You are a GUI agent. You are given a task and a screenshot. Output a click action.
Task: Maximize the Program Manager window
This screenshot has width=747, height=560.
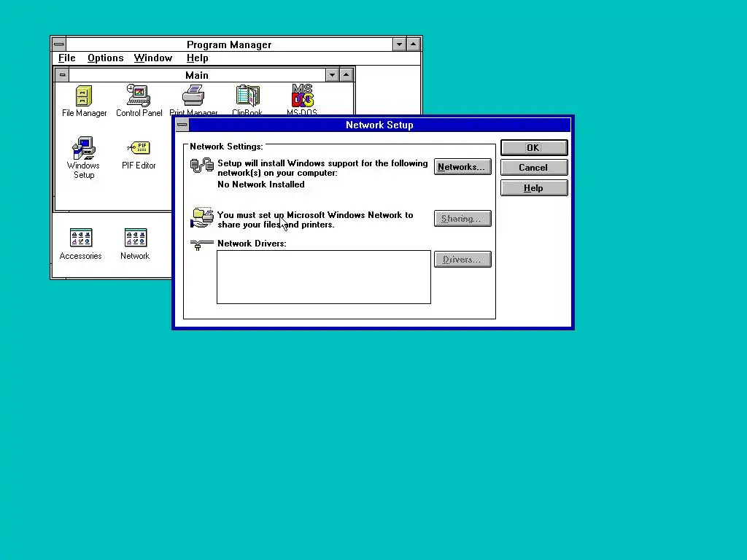(414, 44)
